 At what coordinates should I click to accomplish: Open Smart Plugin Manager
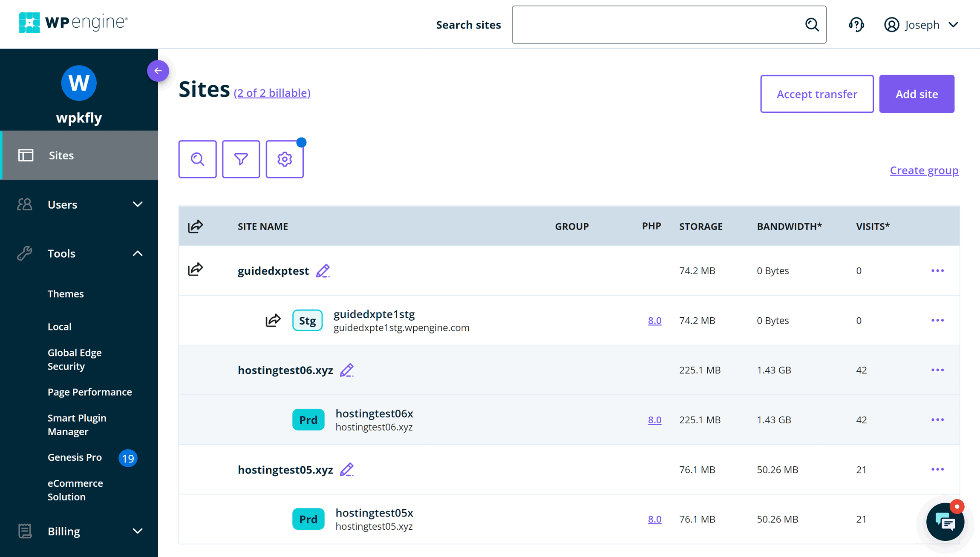coord(77,425)
